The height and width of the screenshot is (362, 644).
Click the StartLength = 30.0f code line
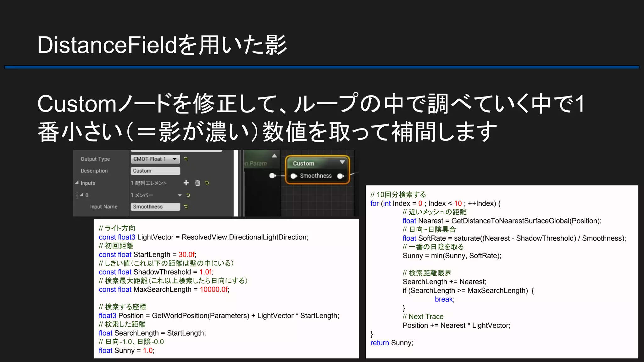coord(147,255)
